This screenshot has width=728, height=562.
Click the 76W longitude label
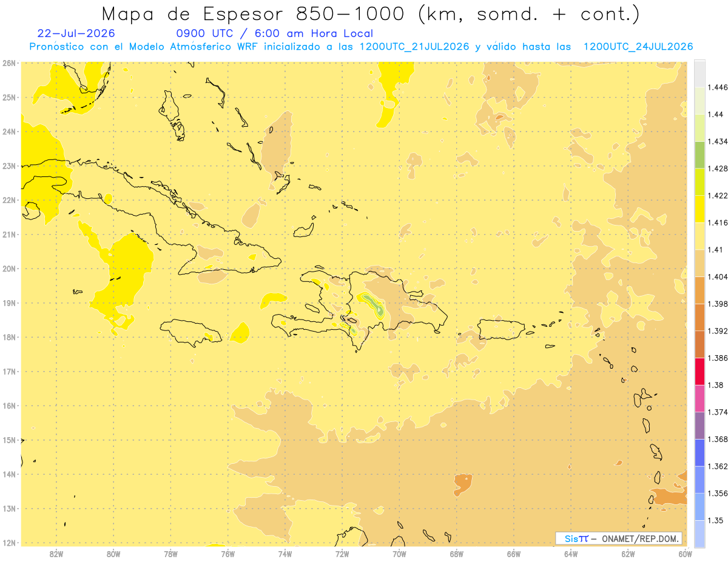click(x=228, y=554)
